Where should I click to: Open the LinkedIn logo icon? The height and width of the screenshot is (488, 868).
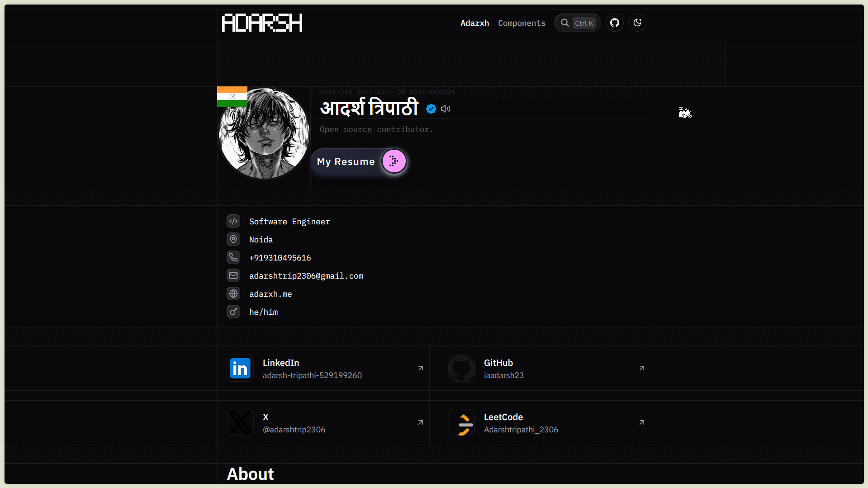pos(240,368)
